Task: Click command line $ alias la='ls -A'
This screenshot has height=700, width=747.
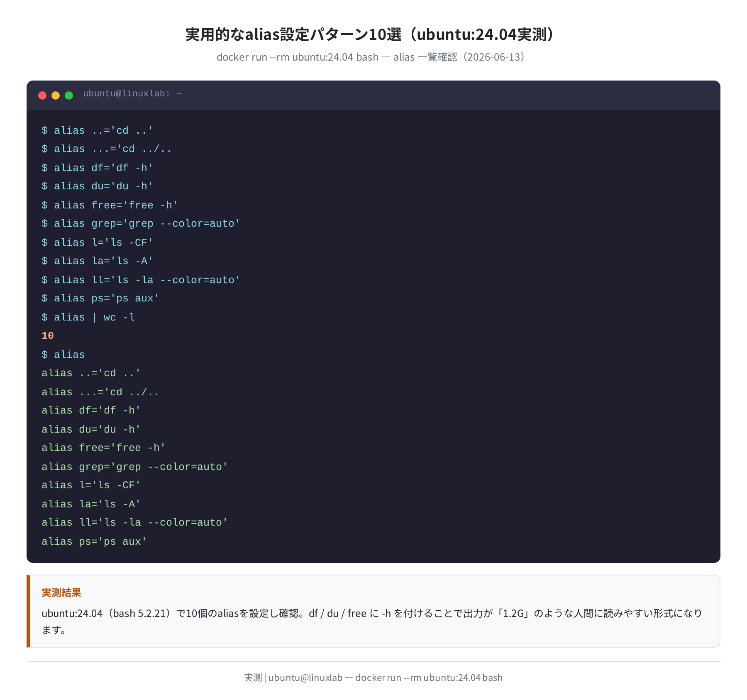Action: click(x=98, y=261)
